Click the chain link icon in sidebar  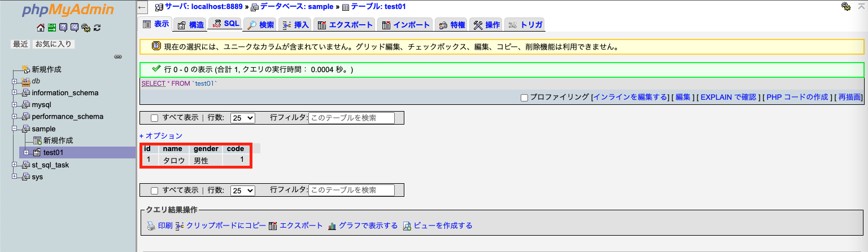tap(118, 56)
